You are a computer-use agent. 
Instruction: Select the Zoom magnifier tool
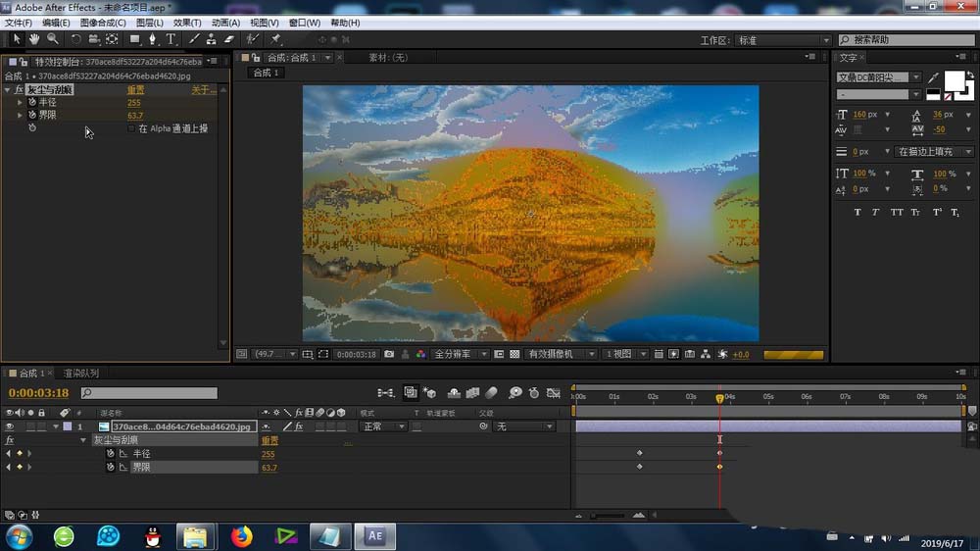[x=52, y=39]
